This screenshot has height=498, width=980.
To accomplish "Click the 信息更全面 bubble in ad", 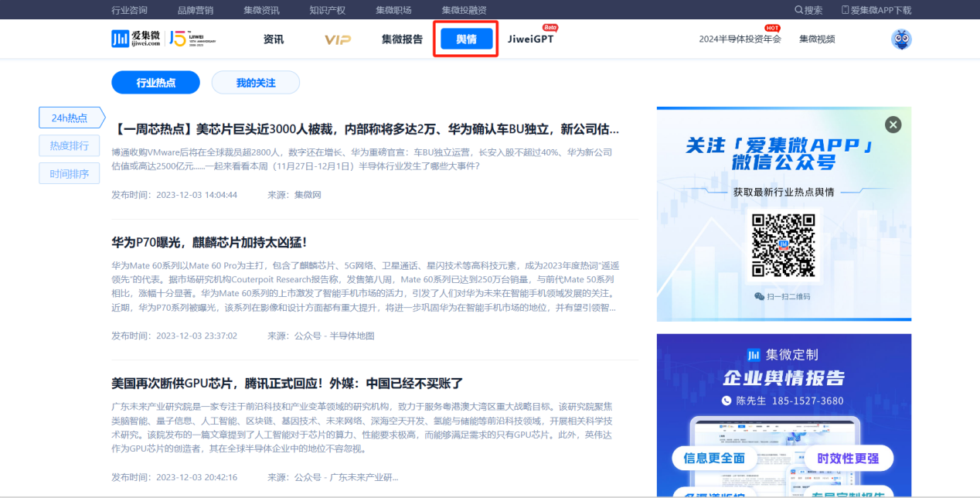I will [x=714, y=458].
